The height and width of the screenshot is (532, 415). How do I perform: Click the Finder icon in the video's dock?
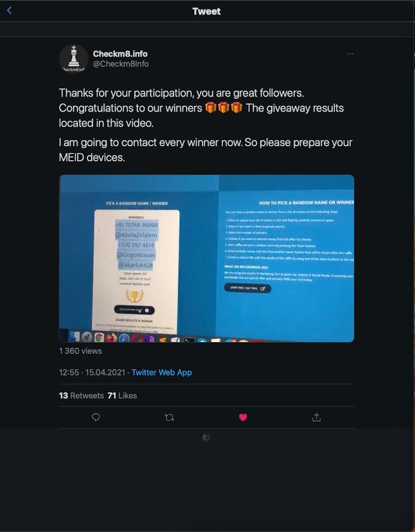coord(75,337)
